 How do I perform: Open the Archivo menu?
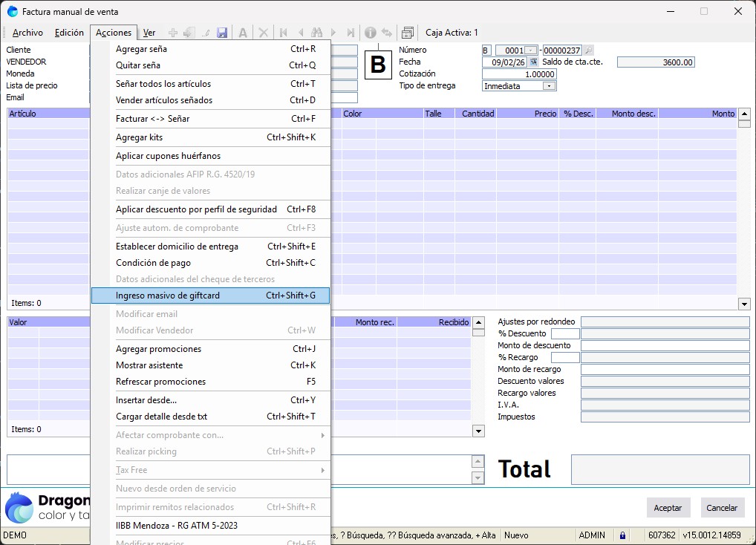coord(27,33)
